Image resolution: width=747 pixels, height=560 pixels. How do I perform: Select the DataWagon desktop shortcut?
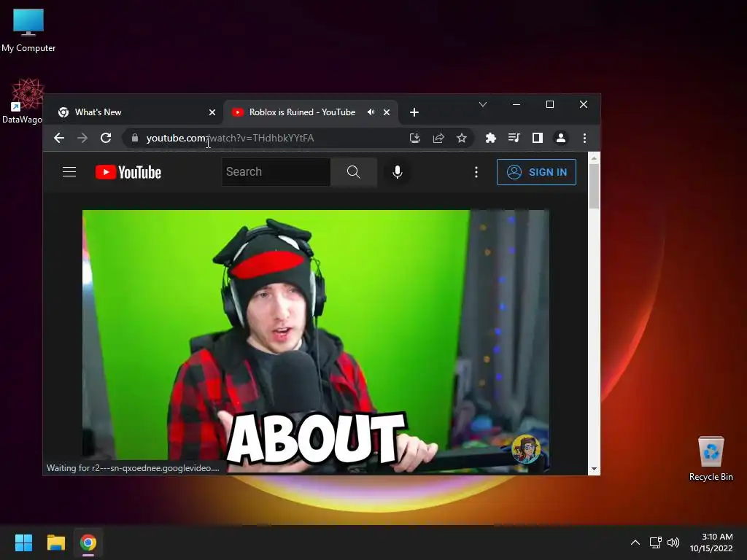(23, 102)
